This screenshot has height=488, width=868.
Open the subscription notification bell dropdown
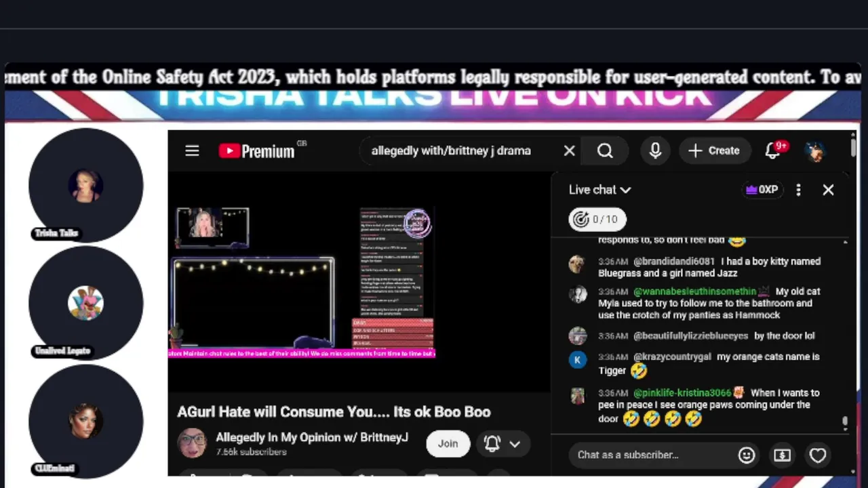pos(502,443)
